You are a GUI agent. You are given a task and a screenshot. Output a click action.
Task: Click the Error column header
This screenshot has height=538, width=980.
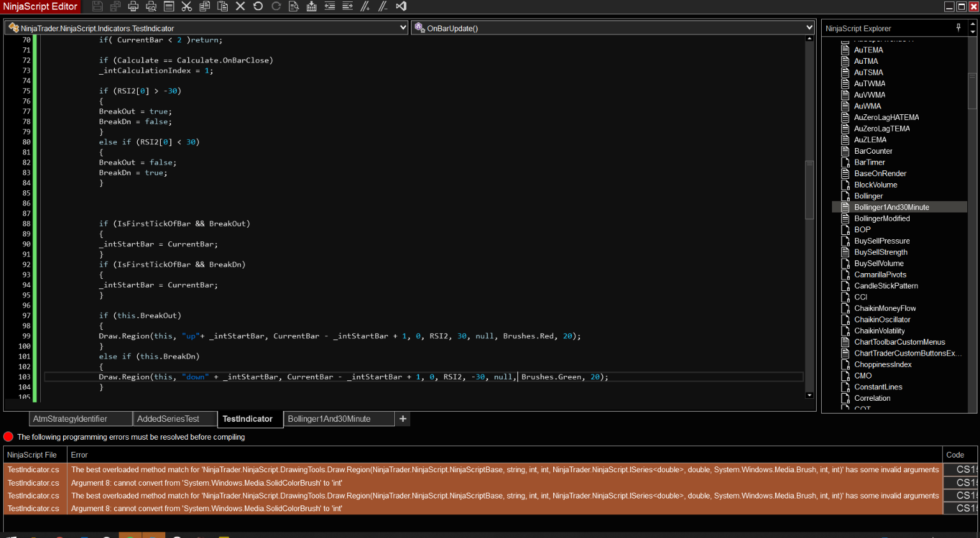pyautogui.click(x=79, y=455)
